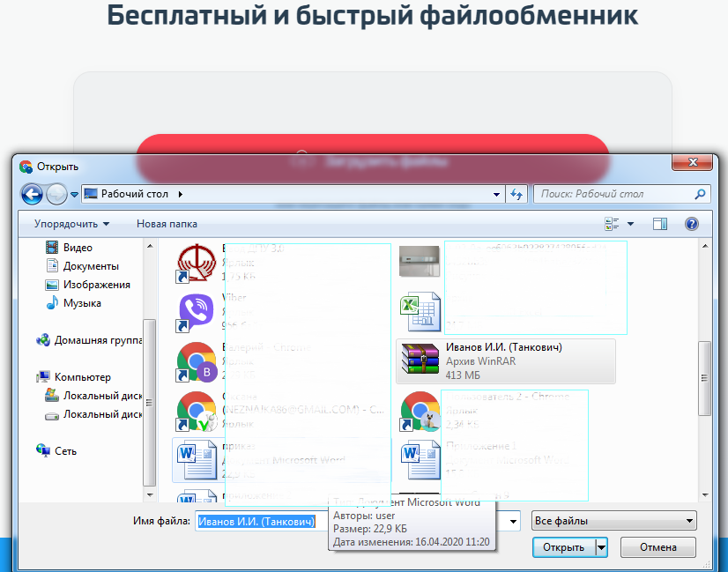Screen dimensions: 728x572
Task: Select Документы in the navigation pane
Action: 91,266
